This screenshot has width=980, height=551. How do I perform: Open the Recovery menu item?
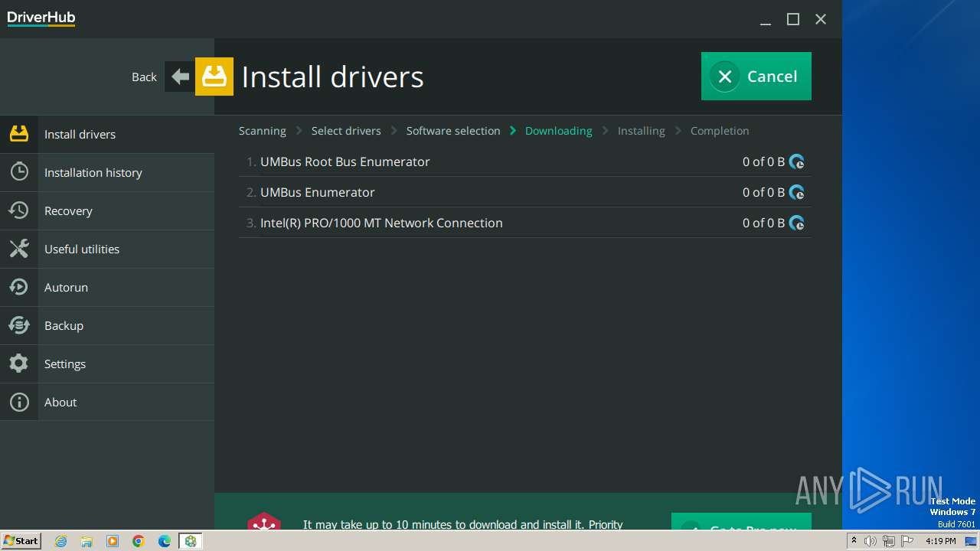107,210
